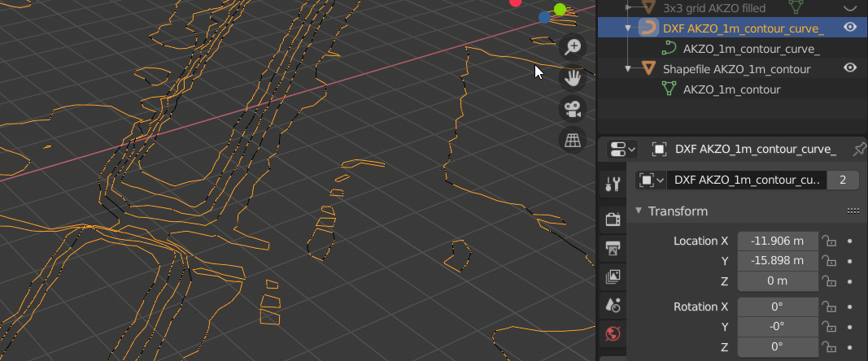
Task: Click the Transform panel drag-handle dots
Action: [853, 211]
